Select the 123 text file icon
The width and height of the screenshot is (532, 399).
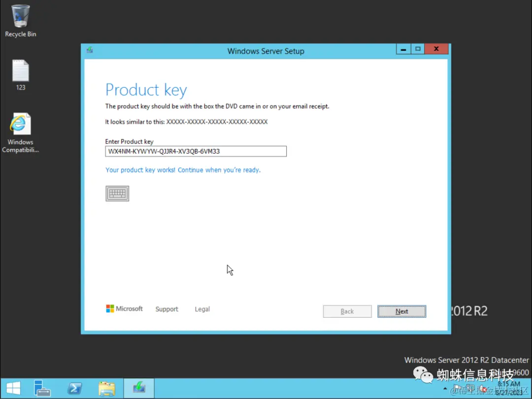(20, 75)
